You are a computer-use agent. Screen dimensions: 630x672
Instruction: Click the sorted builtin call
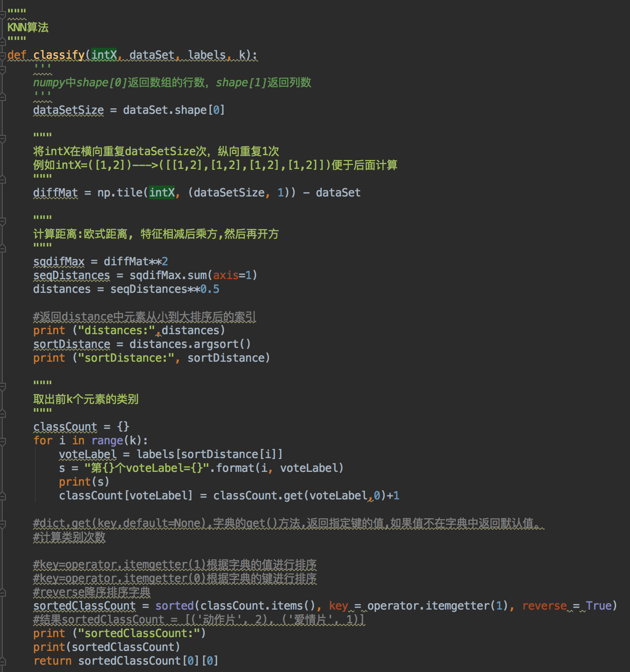click(174, 606)
